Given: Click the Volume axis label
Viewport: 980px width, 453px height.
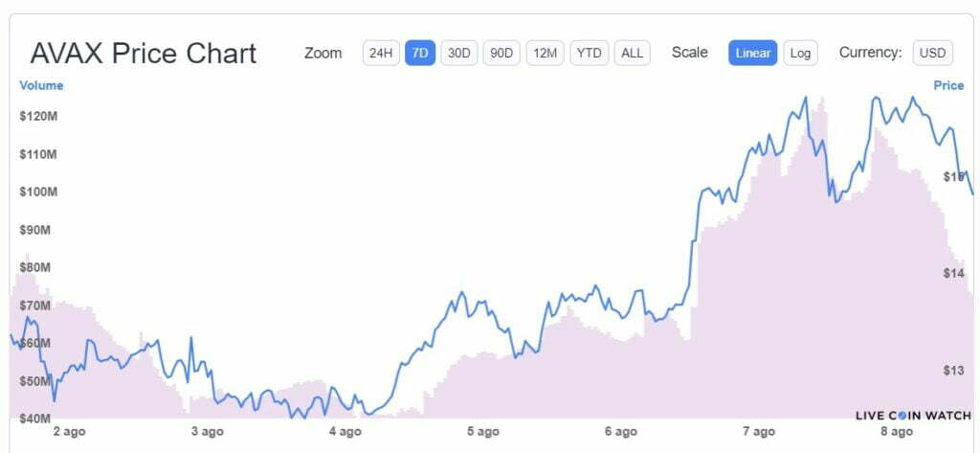Looking at the screenshot, I should click(41, 85).
